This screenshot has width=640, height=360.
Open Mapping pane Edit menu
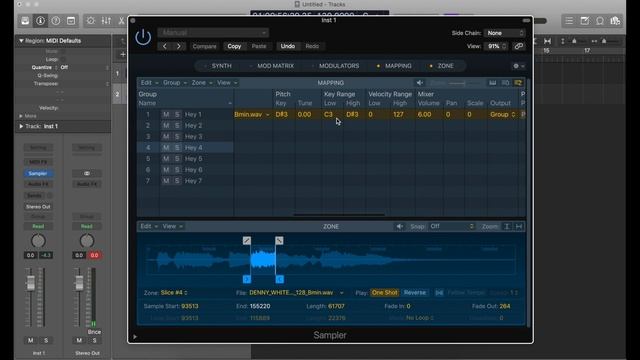(149, 83)
